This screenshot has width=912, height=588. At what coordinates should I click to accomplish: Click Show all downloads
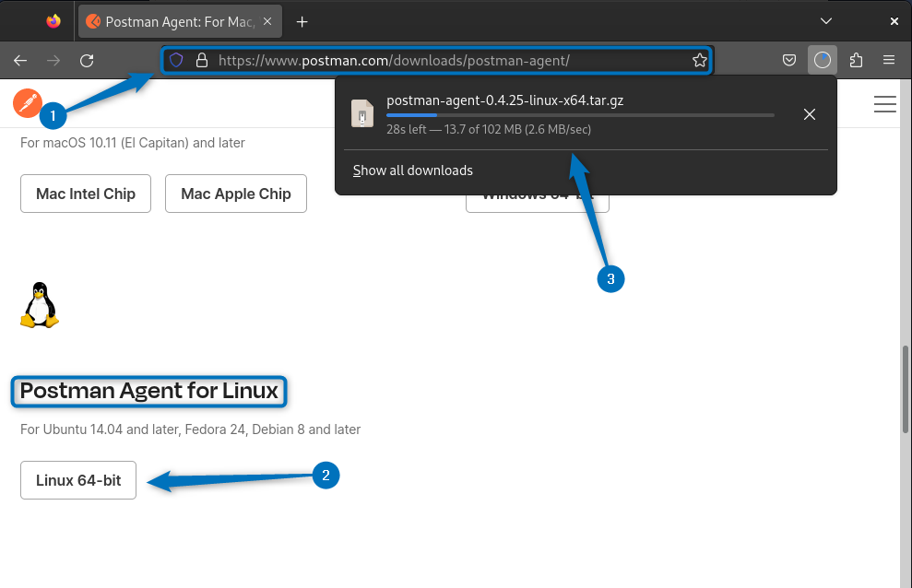[x=413, y=171]
